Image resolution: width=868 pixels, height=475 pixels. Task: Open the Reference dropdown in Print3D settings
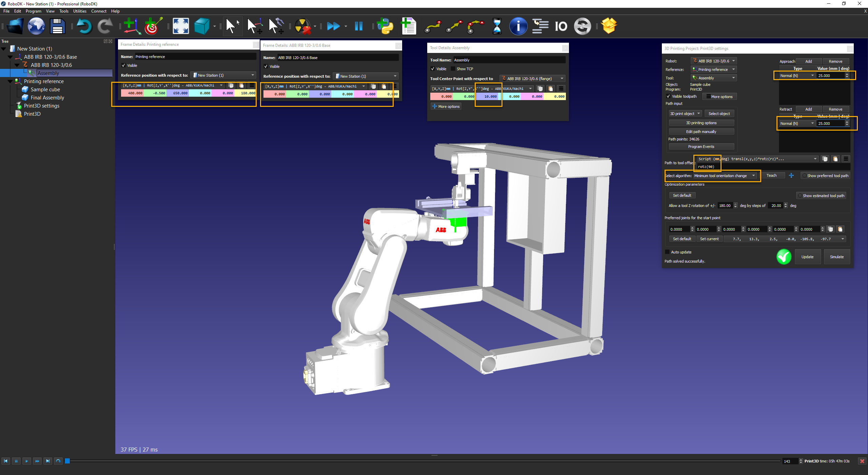click(714, 70)
